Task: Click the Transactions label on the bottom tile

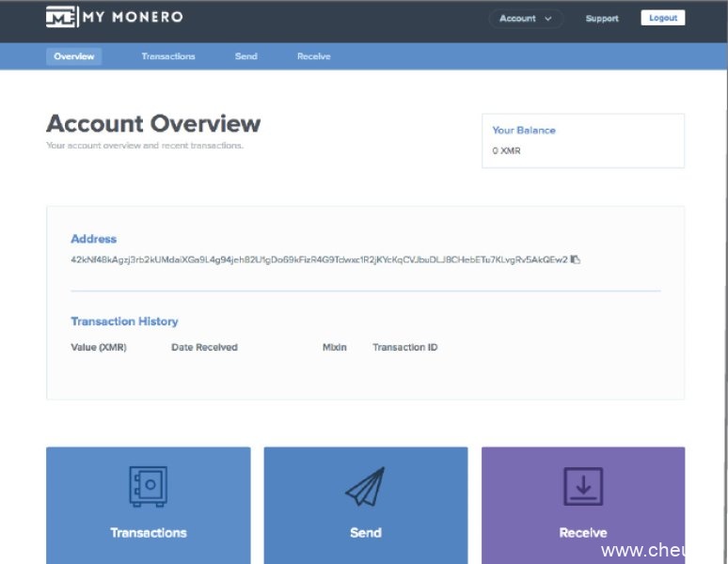Action: click(149, 533)
